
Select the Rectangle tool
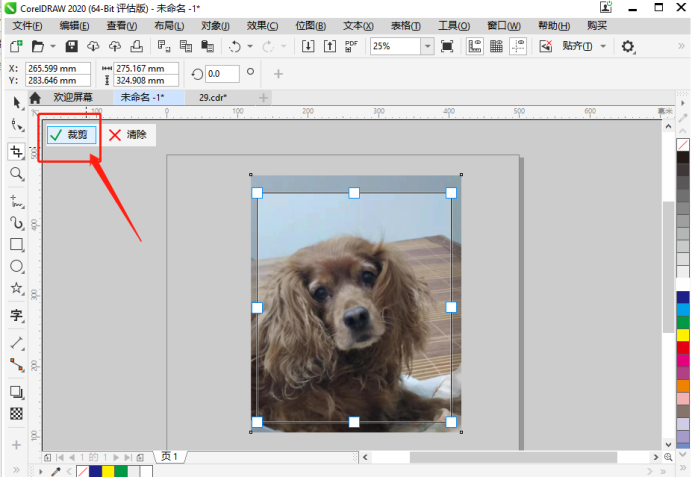coord(16,244)
